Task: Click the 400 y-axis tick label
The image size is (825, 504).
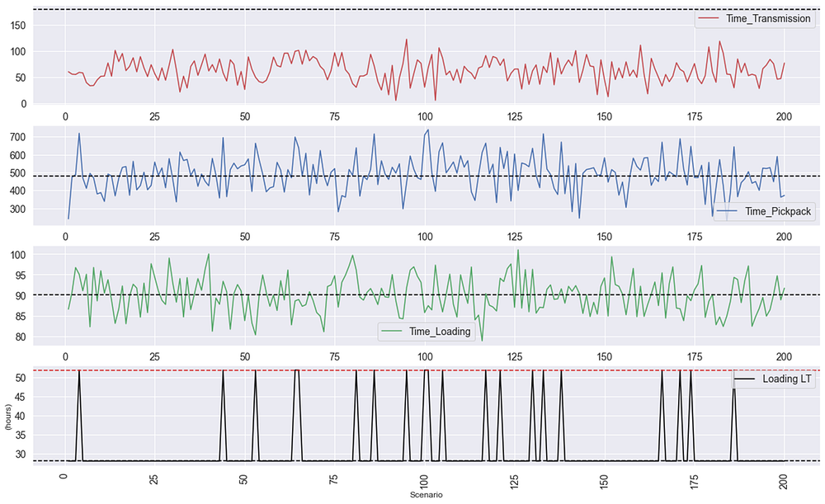Action: (18, 191)
